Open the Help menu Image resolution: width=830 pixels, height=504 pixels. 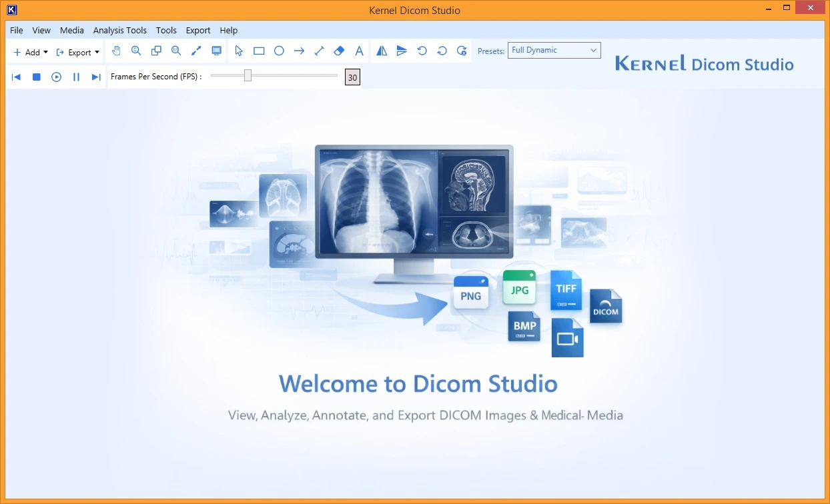pyautogui.click(x=229, y=30)
